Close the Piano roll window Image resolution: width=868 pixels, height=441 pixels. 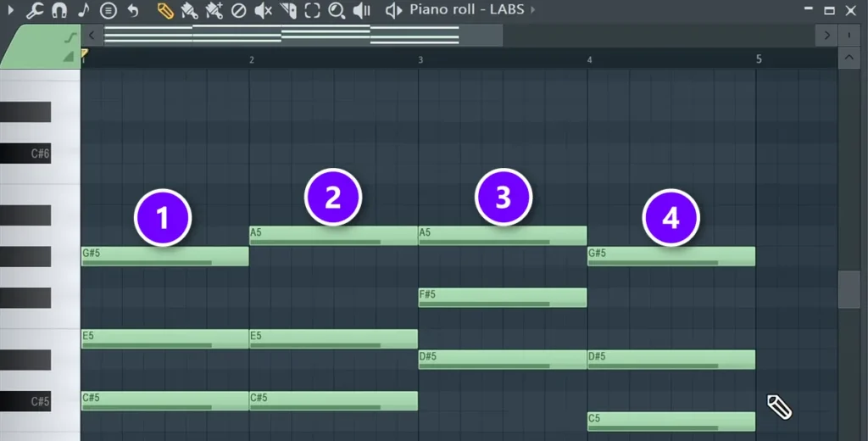click(851, 10)
